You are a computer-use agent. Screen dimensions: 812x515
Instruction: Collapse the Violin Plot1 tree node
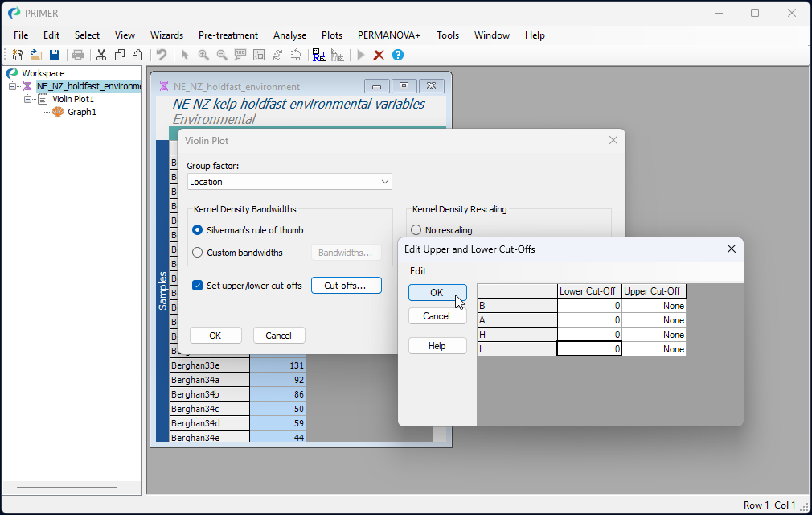click(28, 99)
